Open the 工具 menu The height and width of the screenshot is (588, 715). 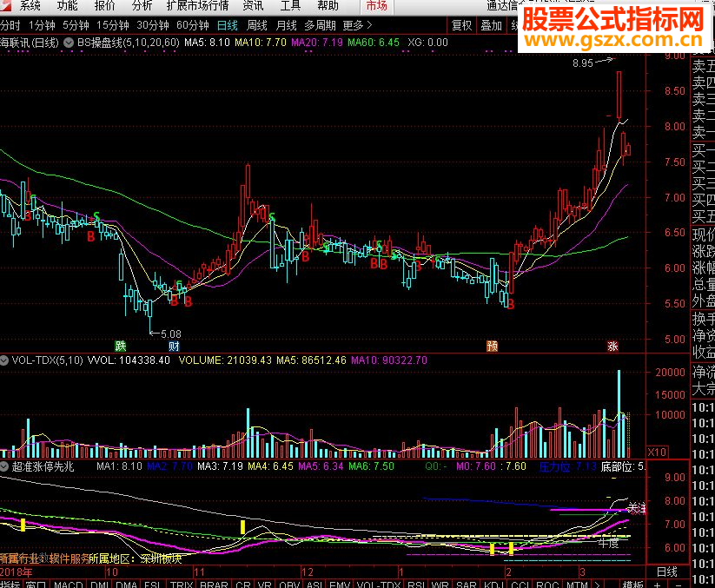tap(290, 5)
